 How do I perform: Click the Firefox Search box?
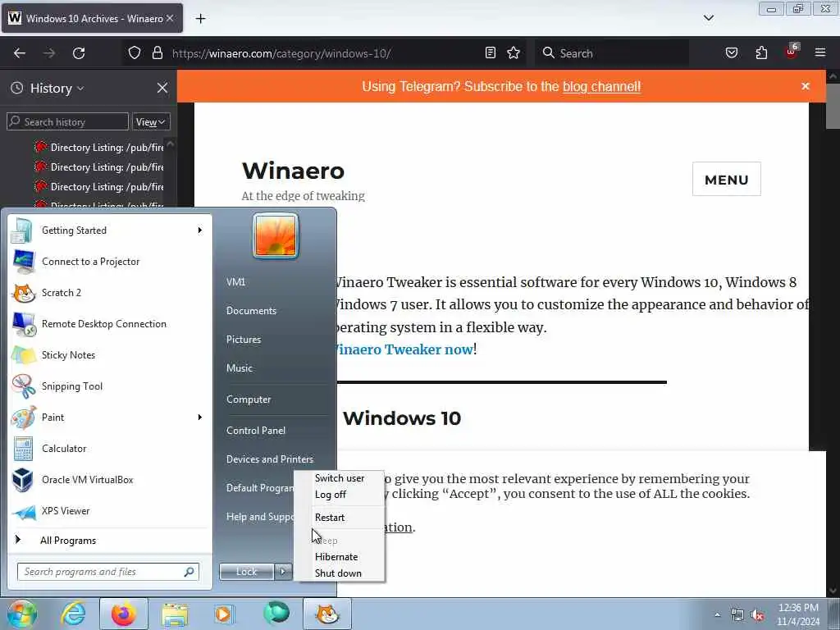tap(612, 53)
